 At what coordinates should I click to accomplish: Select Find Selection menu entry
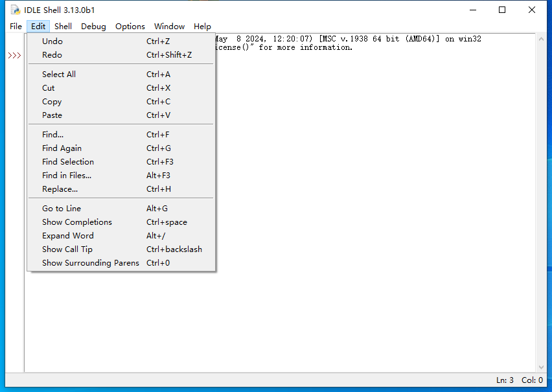[121, 162]
